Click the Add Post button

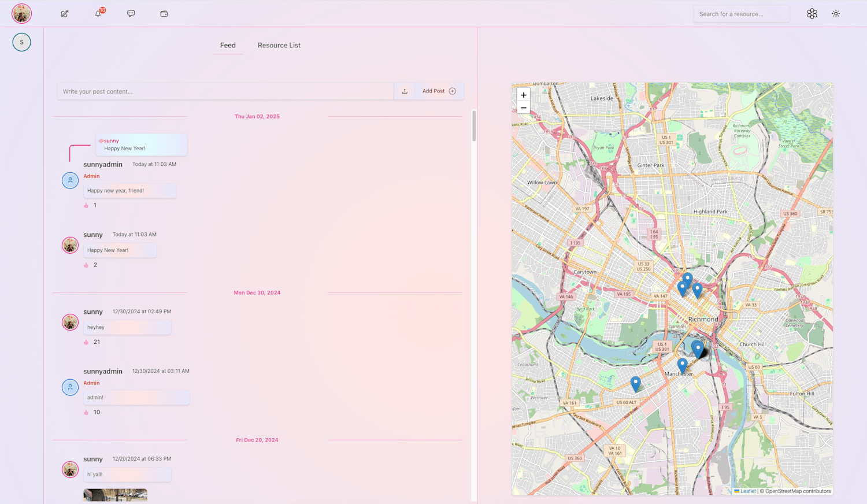(x=439, y=91)
